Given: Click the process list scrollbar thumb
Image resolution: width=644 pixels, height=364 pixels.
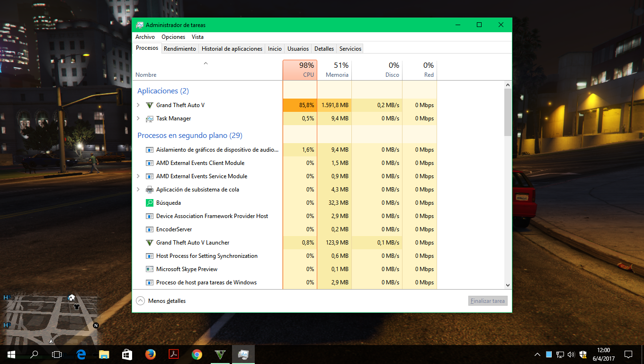Looking at the screenshot, I should pos(508,112).
